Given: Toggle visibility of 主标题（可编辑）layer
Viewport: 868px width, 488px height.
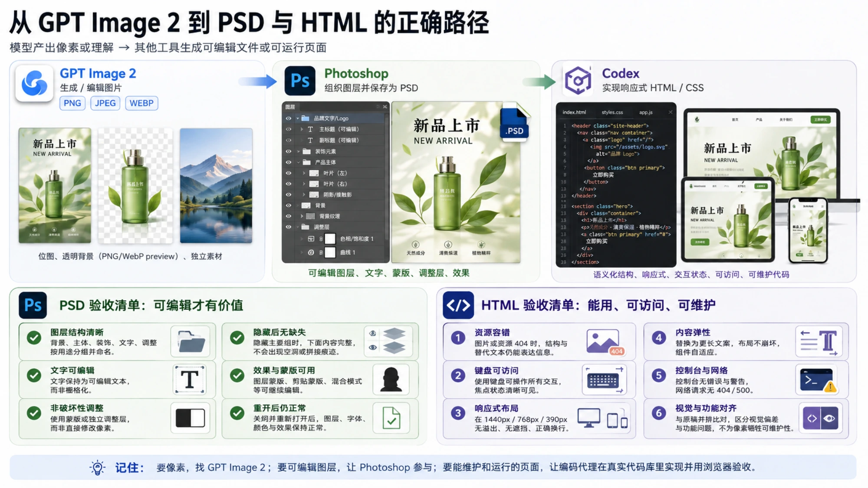Looking at the screenshot, I should tap(289, 129).
